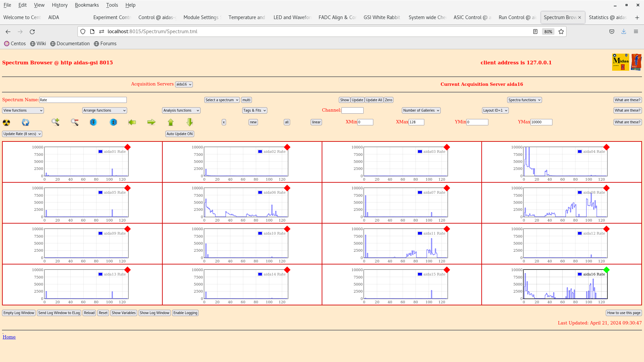Click the zoom out magnifier icon
644x362 pixels.
tap(74, 122)
